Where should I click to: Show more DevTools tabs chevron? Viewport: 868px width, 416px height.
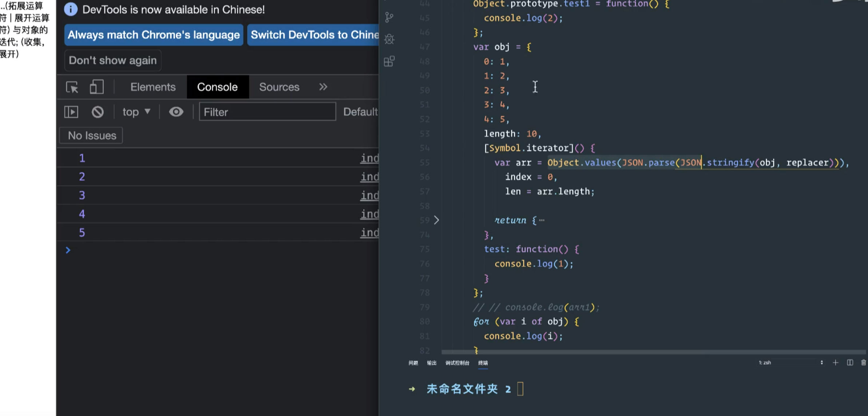pyautogui.click(x=323, y=87)
